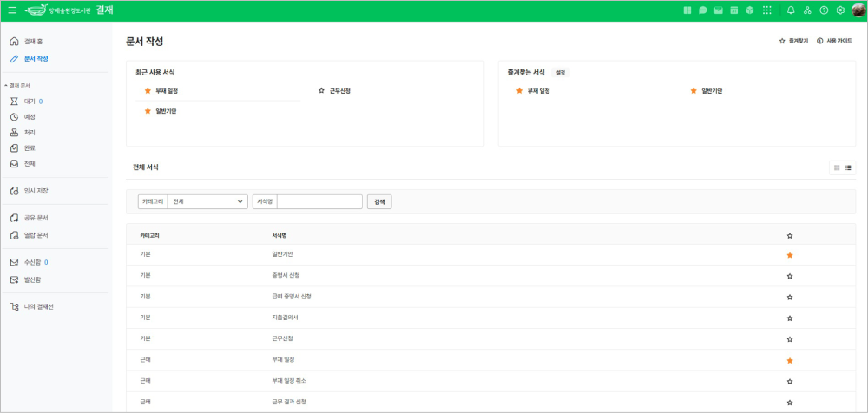868x413 pixels.
Task: Open the 카테고리 dropdown showing 전체
Action: (x=208, y=201)
